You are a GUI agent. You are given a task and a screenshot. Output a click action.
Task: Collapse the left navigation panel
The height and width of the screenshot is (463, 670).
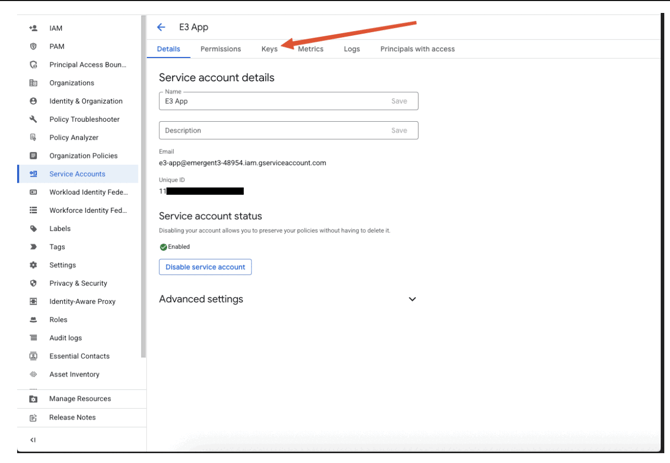[33, 440]
